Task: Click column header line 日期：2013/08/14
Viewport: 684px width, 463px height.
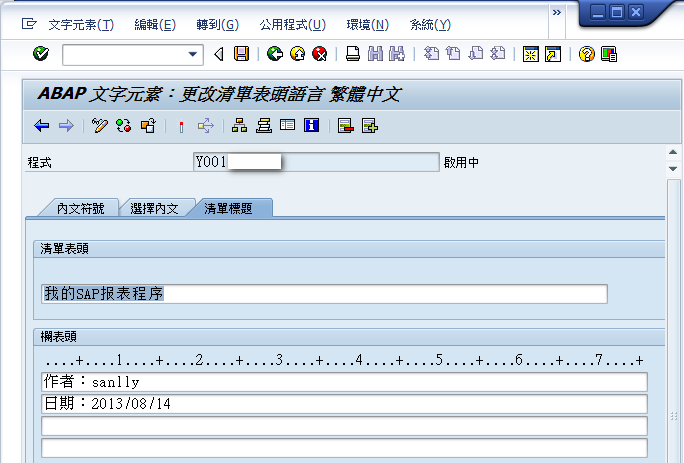Action: [344, 404]
